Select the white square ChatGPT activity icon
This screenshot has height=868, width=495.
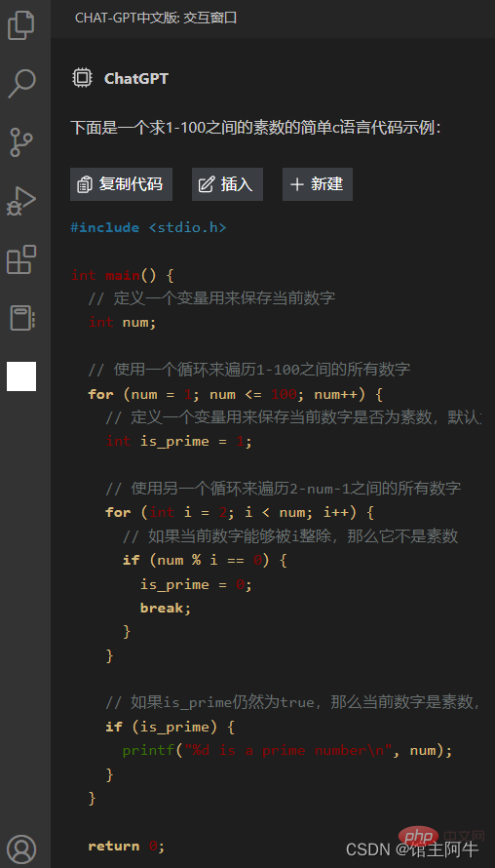(21, 376)
